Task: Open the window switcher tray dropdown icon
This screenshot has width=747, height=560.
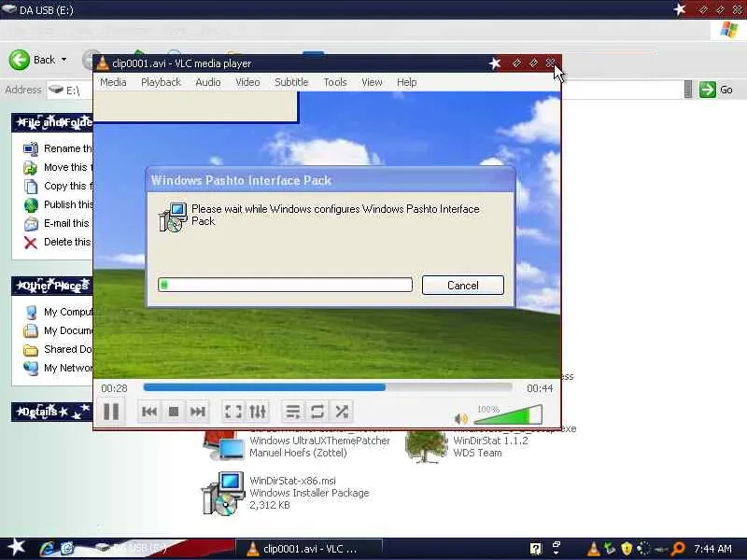Action: click(556, 549)
